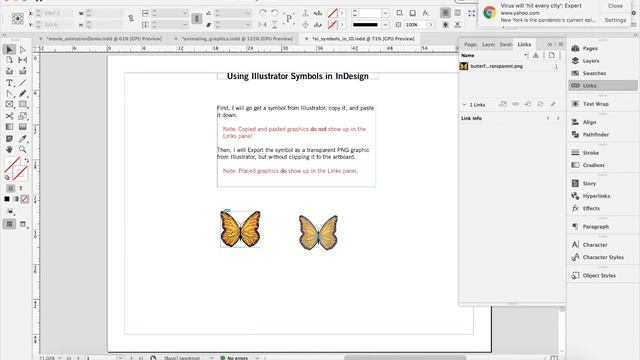Switch to the Swatches tab in panel group

[506, 44]
